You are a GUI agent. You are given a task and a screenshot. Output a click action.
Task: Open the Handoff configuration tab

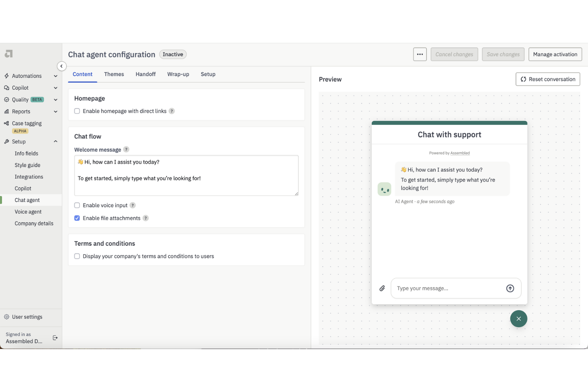point(145,74)
